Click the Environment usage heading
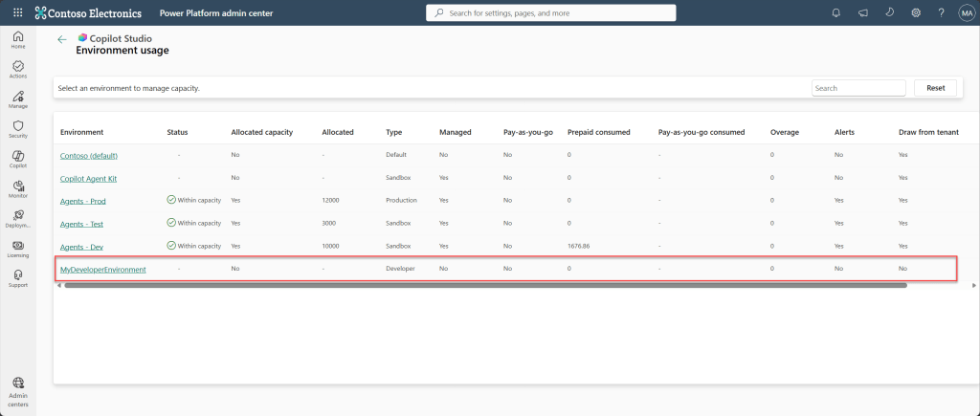The height and width of the screenshot is (416, 980). coord(122,51)
